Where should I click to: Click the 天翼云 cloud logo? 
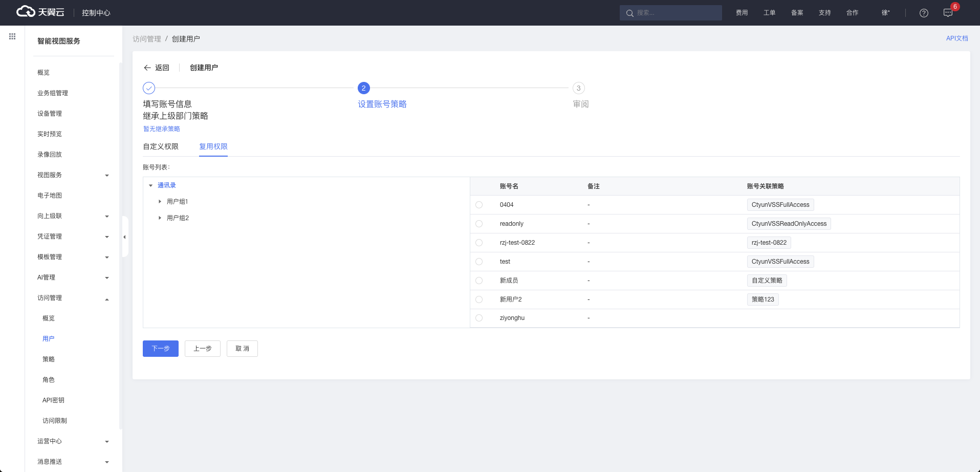40,12
